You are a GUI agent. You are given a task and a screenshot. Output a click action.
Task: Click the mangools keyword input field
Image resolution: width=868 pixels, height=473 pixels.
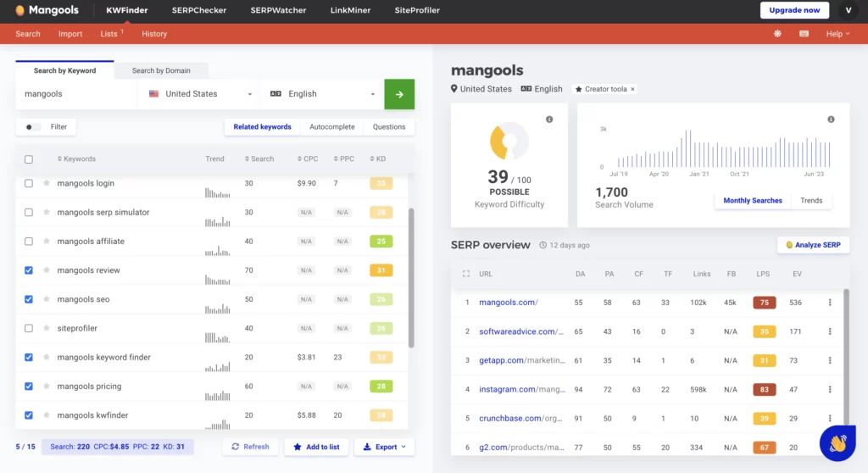pyautogui.click(x=77, y=94)
